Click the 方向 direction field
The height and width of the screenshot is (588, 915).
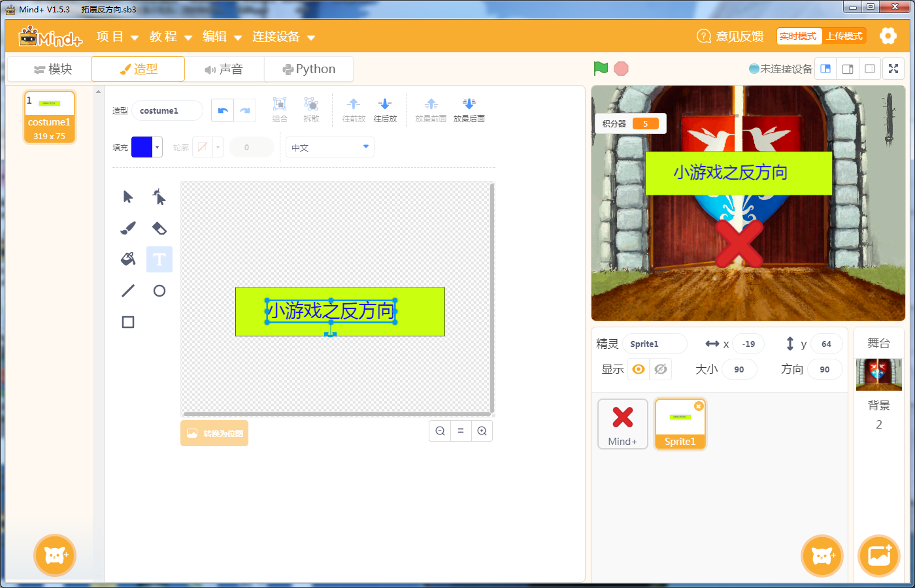coord(825,369)
